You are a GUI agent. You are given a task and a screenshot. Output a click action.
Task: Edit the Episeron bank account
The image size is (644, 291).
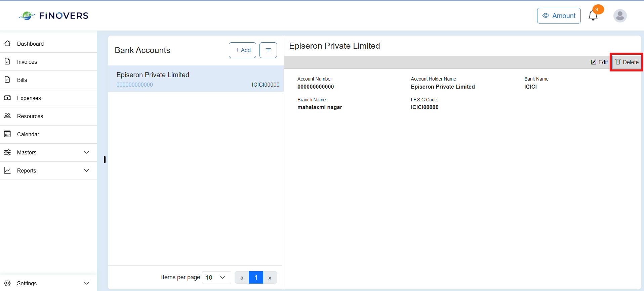pyautogui.click(x=599, y=62)
